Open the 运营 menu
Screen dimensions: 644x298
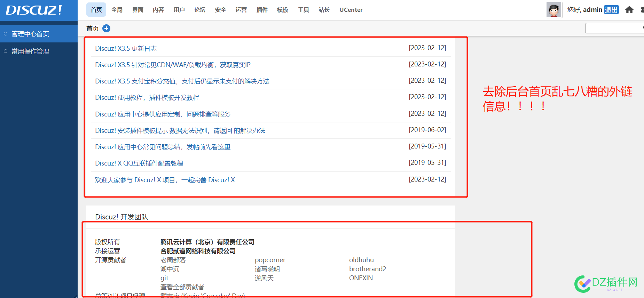(x=241, y=10)
